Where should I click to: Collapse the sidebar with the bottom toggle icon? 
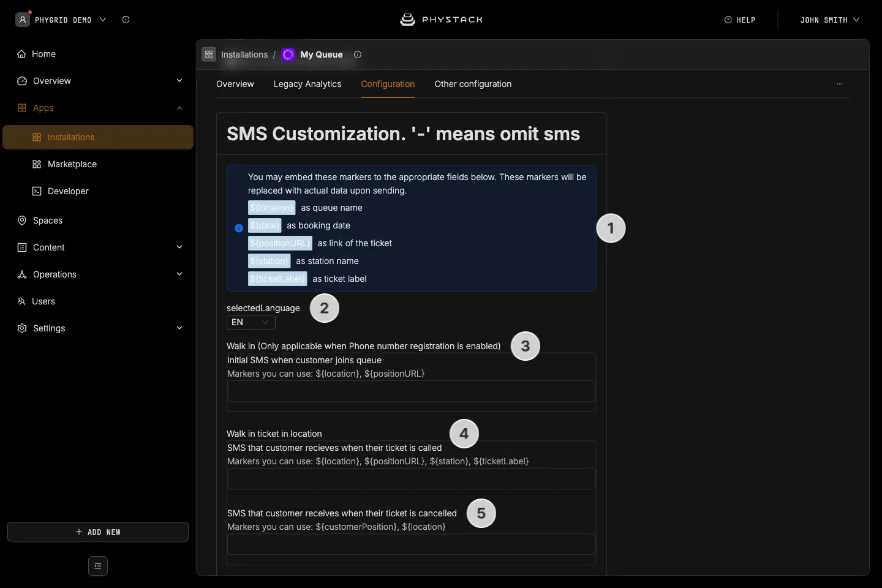pyautogui.click(x=98, y=566)
